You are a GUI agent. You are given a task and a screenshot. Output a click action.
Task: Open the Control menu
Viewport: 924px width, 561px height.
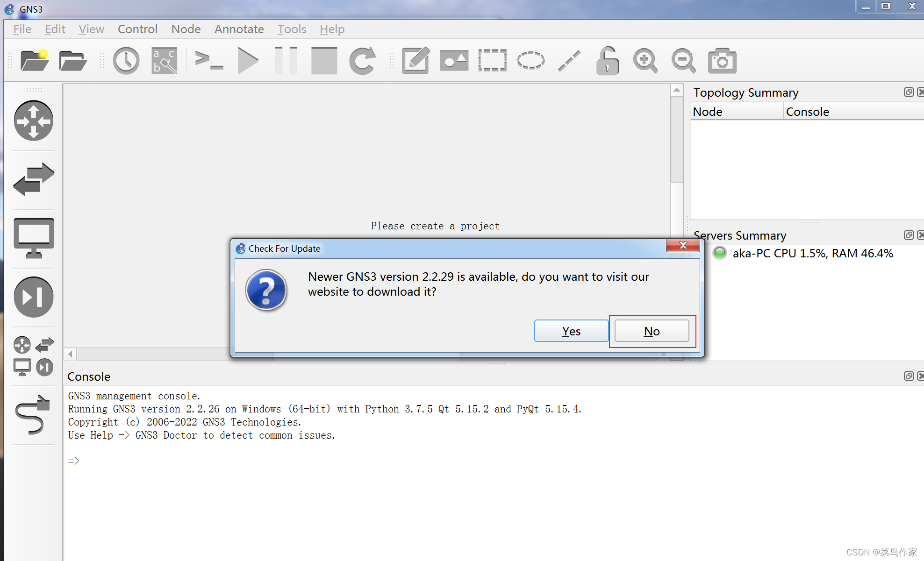(x=137, y=29)
